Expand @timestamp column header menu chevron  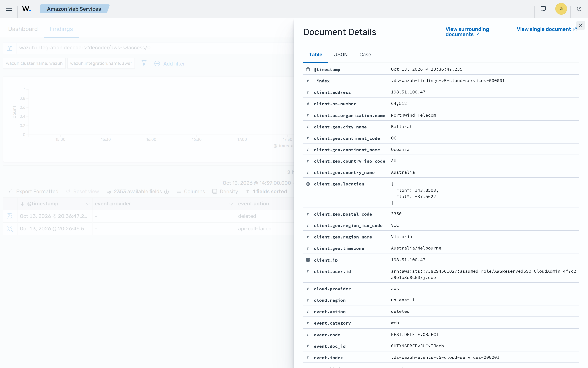click(88, 204)
